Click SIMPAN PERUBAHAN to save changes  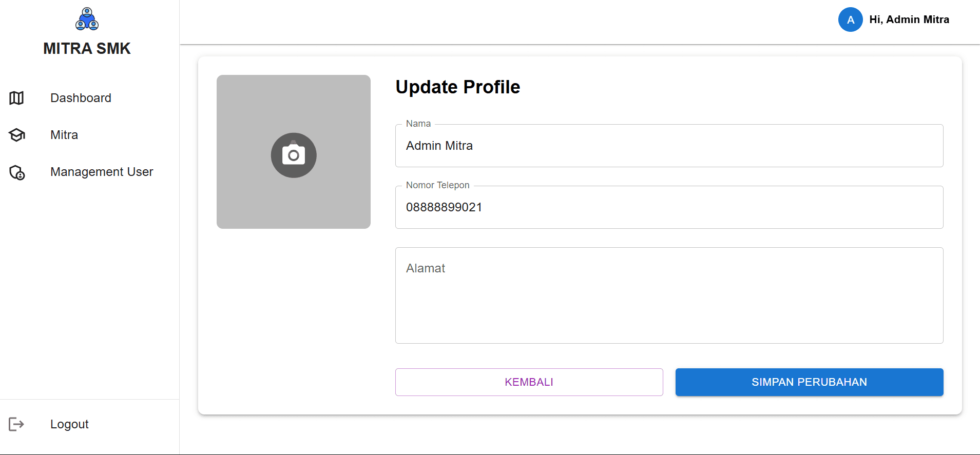click(x=809, y=382)
